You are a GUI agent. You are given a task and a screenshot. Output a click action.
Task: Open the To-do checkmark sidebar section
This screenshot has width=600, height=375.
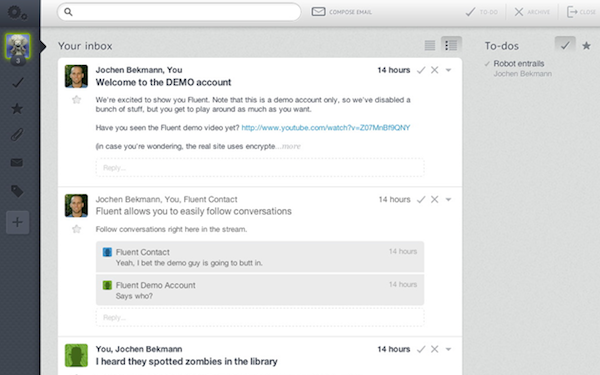17,82
